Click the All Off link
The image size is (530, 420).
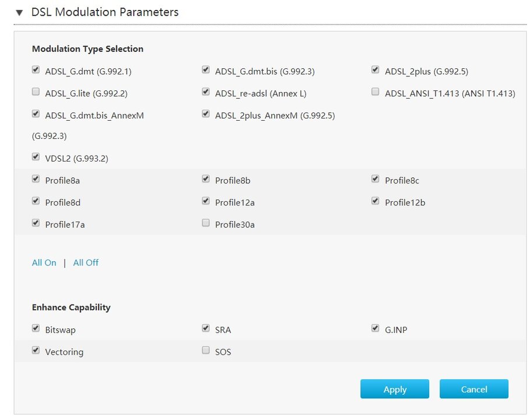86,263
